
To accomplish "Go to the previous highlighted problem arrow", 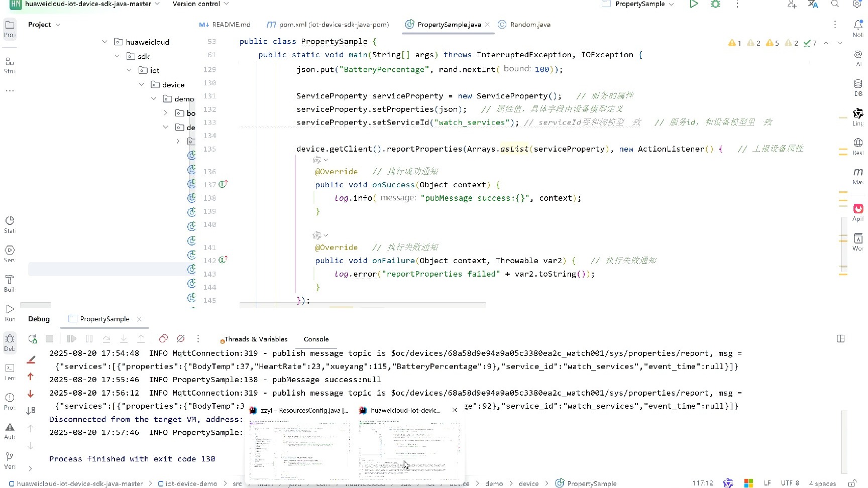I will pyautogui.click(x=826, y=43).
